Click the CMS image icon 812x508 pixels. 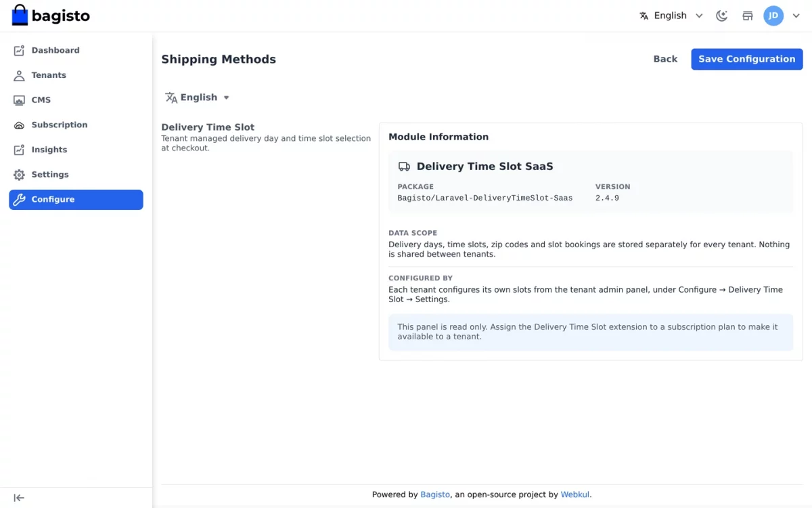[19, 100]
